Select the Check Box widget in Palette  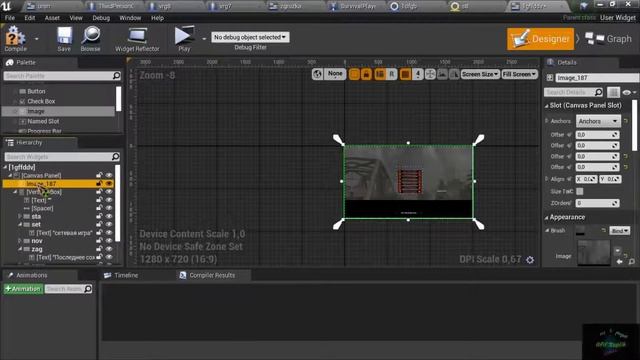coord(41,101)
